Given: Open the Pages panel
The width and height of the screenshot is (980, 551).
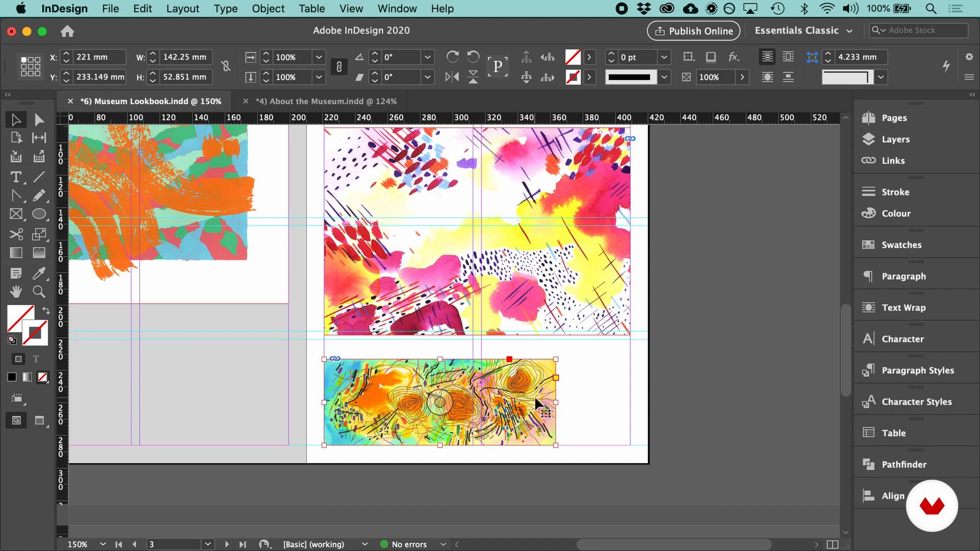Looking at the screenshot, I should coord(894,118).
